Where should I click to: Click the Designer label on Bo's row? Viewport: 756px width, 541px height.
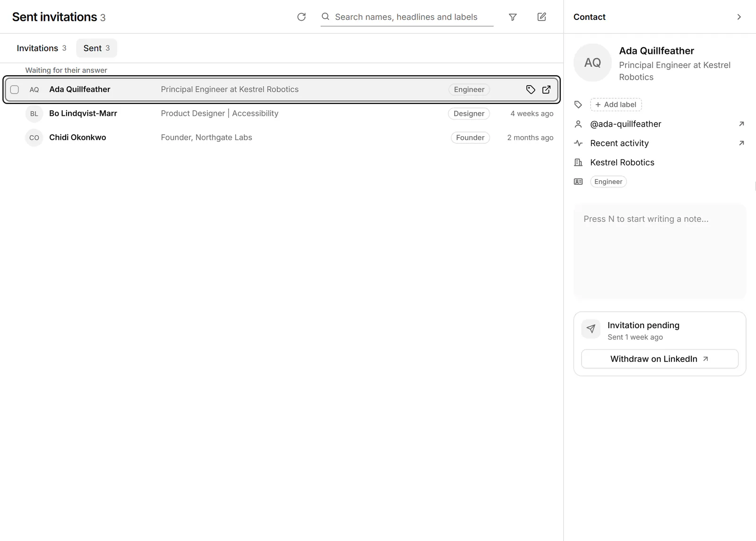(469, 113)
